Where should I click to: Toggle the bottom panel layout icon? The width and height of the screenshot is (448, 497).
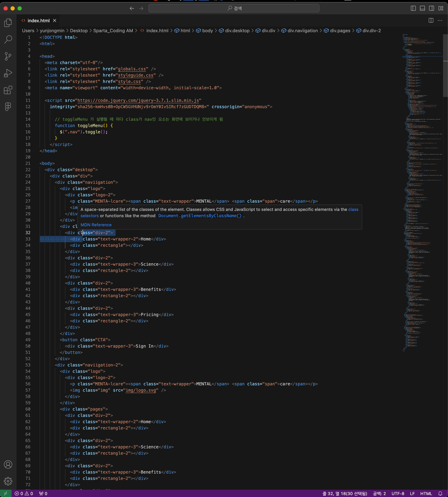click(422, 8)
